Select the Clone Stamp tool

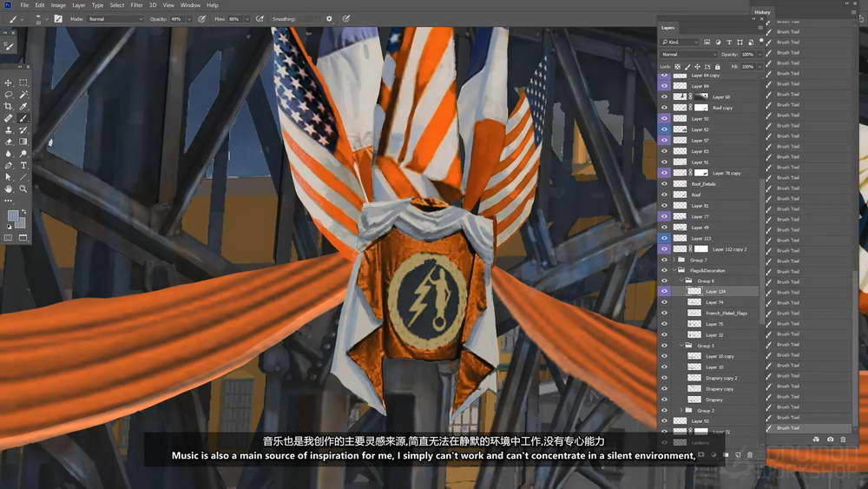[9, 130]
